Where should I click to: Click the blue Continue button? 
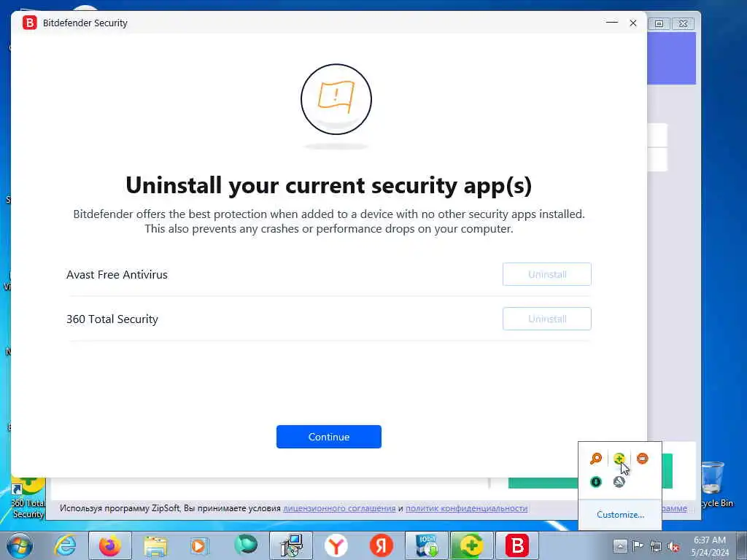pos(329,437)
